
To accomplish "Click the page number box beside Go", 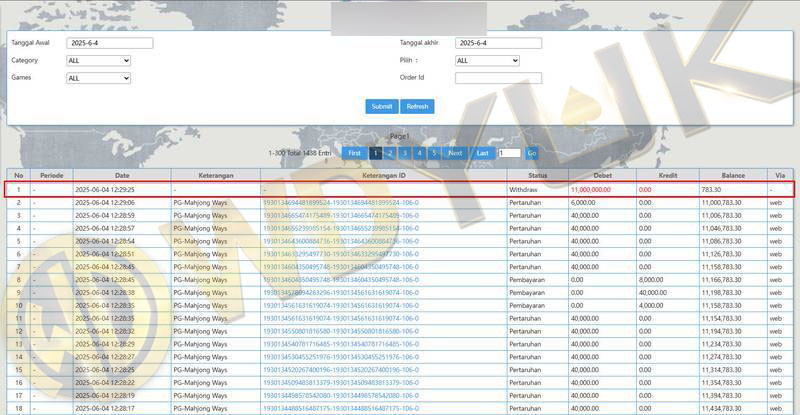I will [x=509, y=153].
